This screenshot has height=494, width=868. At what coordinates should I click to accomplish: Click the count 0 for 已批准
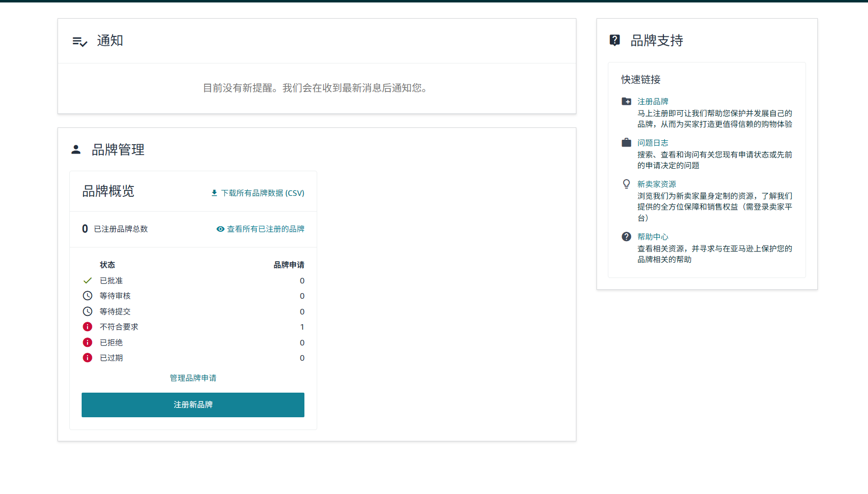[x=302, y=280]
